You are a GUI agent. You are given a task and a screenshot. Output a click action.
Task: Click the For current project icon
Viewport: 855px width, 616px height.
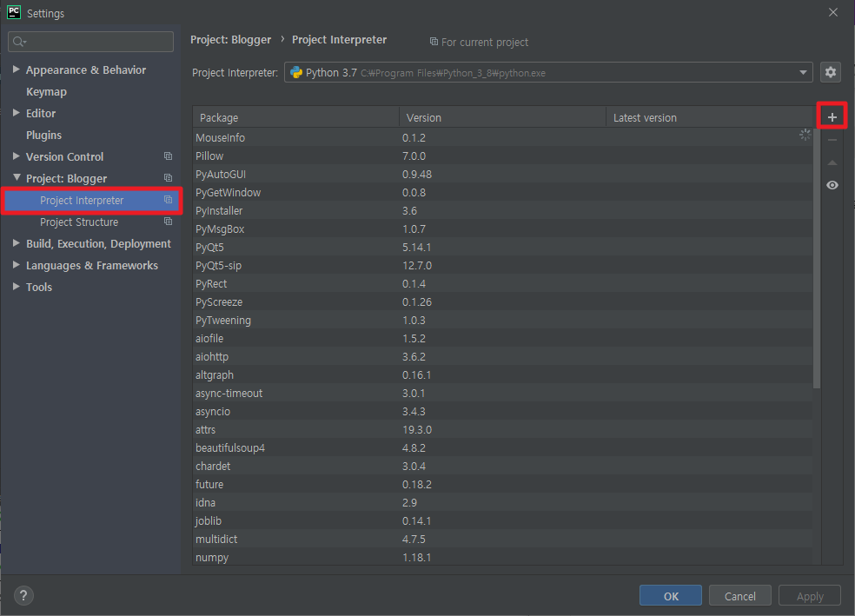(434, 42)
